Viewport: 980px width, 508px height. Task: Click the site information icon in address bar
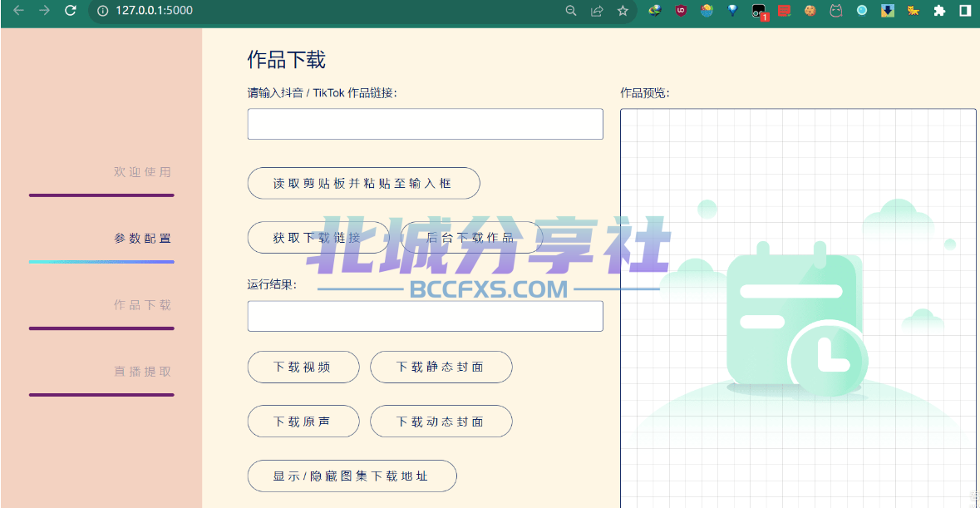click(103, 11)
